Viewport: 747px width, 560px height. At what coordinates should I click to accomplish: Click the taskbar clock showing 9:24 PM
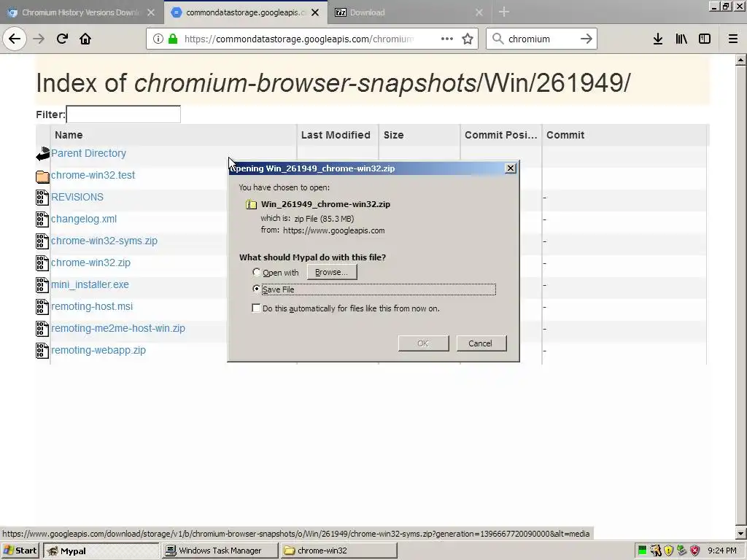(722, 551)
